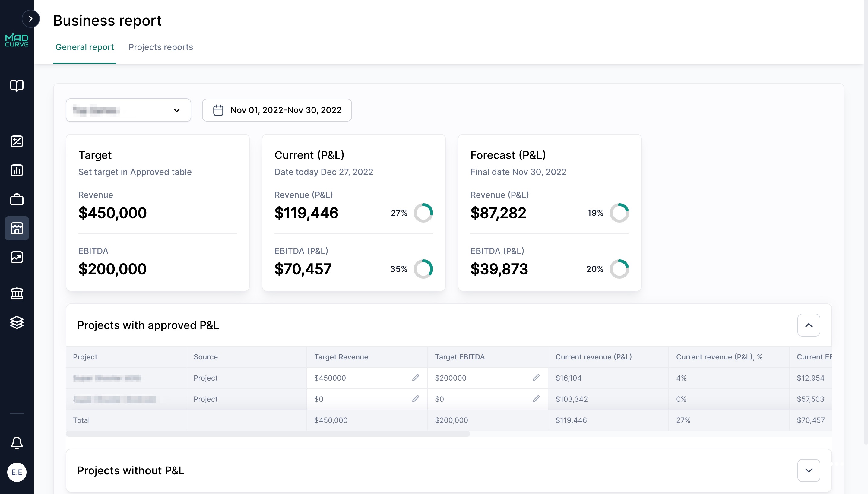The image size is (868, 494).
Task: Collapse Projects with approved P&L section
Action: [808, 325]
